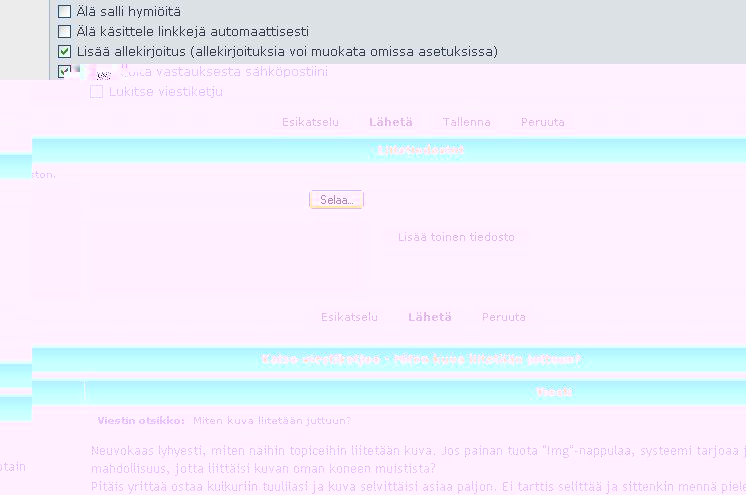Click the lower Peruuta button
Viewport: 746px width, 495px height.
click(x=503, y=317)
